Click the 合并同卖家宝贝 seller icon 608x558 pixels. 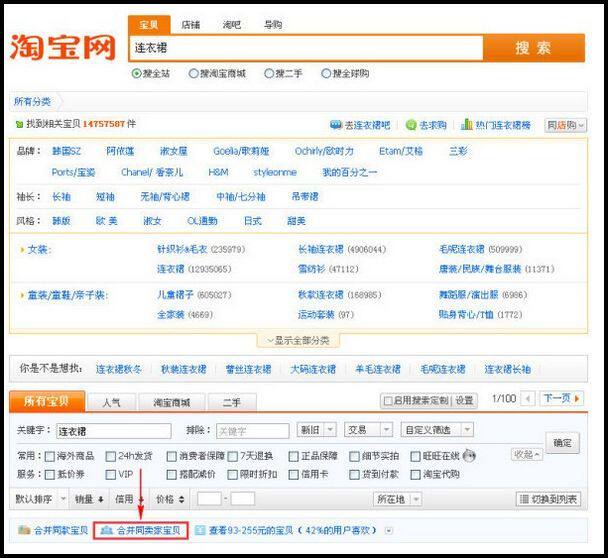107,530
